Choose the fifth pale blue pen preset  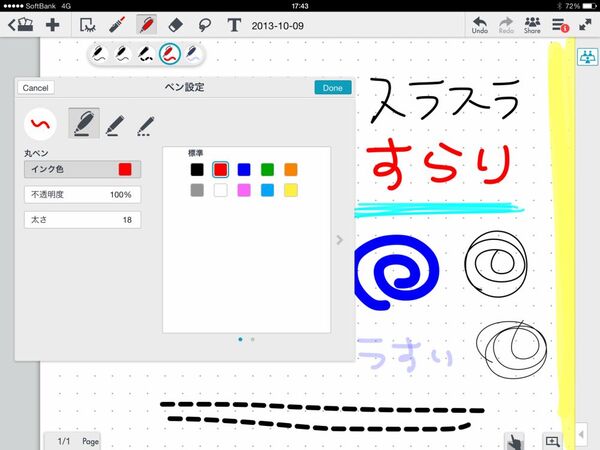193,54
